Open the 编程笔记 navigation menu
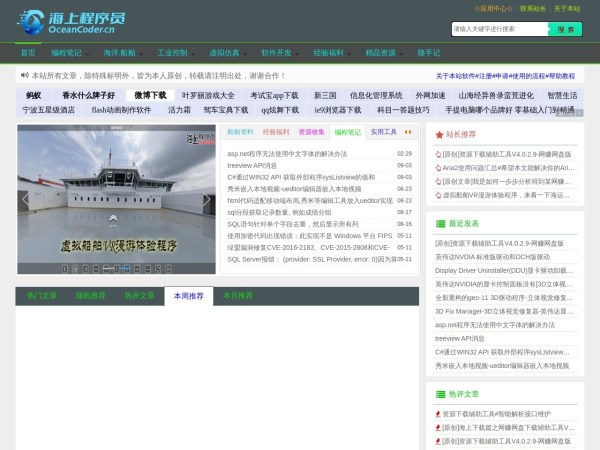Viewport: 600px width, 450px height. (x=69, y=52)
